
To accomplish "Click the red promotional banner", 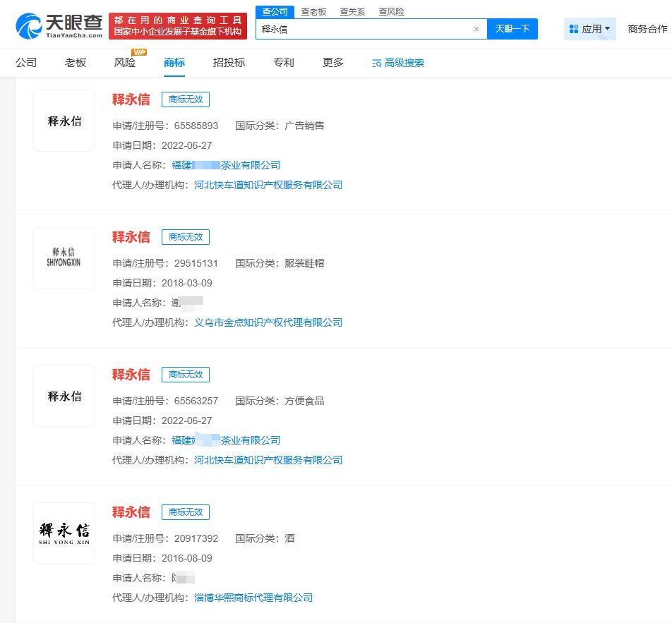I will click(x=178, y=25).
